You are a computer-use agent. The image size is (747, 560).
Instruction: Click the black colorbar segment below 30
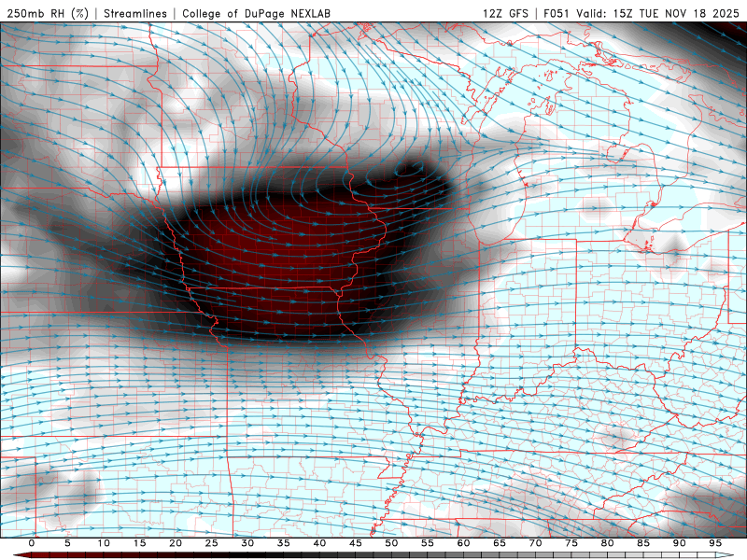click(x=247, y=555)
